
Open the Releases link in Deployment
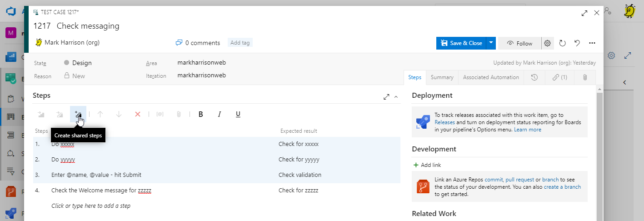click(x=445, y=122)
